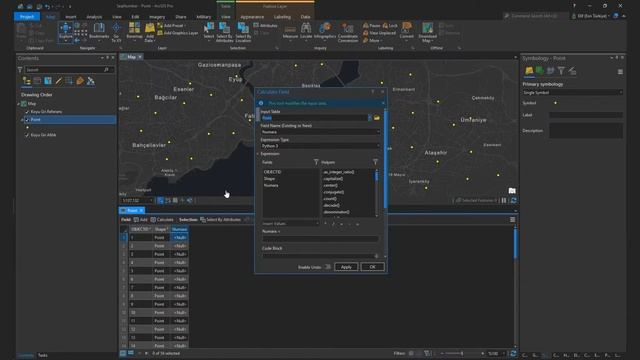Toggle visibility checkbox of Point layer
Viewport: 640px width, 360px height.
point(27,120)
